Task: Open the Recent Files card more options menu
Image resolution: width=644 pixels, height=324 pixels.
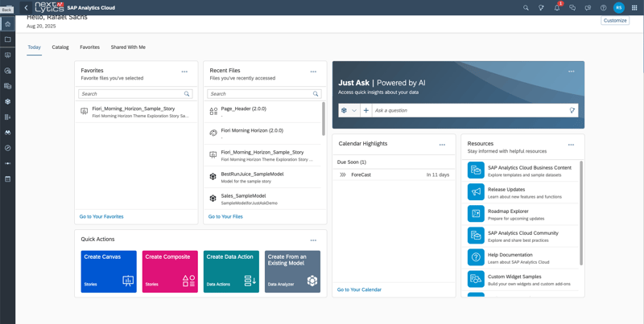Action: pos(313,72)
